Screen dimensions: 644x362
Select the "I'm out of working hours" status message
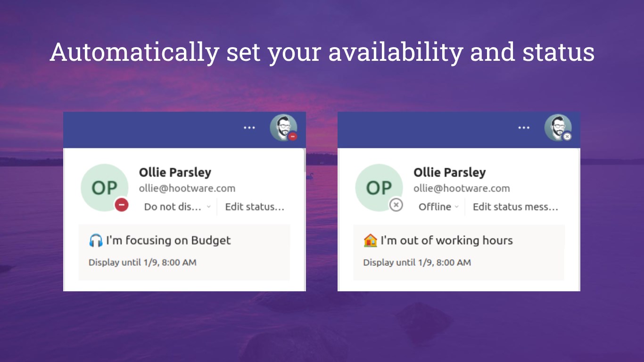446,240
